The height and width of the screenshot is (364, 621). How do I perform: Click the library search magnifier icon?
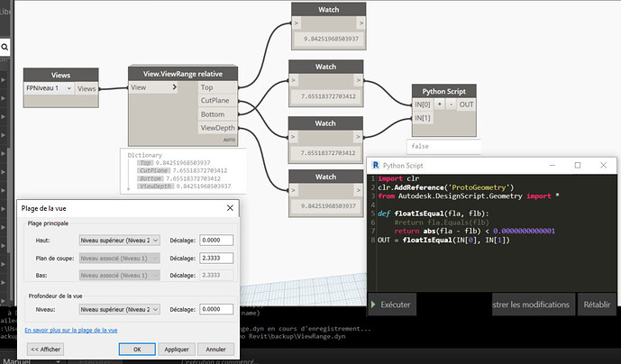point(5,47)
